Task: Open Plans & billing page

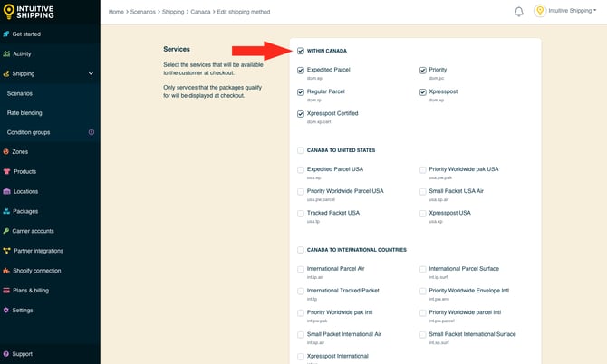Action: (31, 291)
